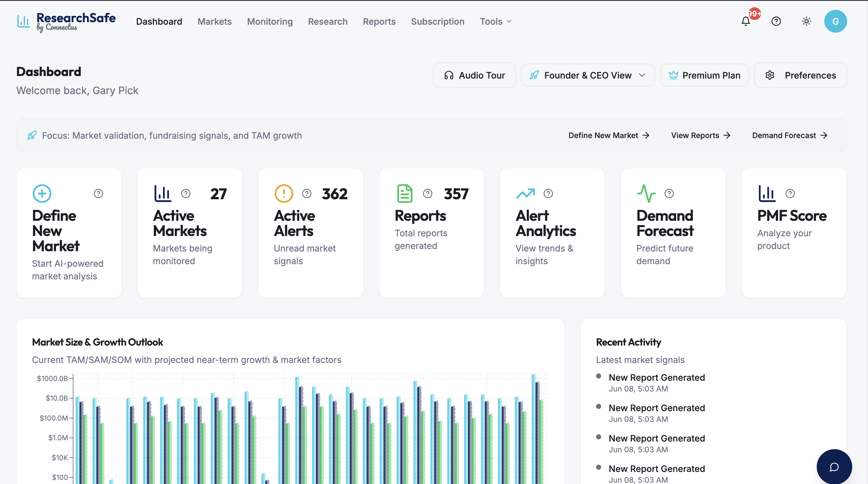Click the rocket icon in the Focus banner
Image resolution: width=868 pixels, height=484 pixels.
click(x=32, y=135)
